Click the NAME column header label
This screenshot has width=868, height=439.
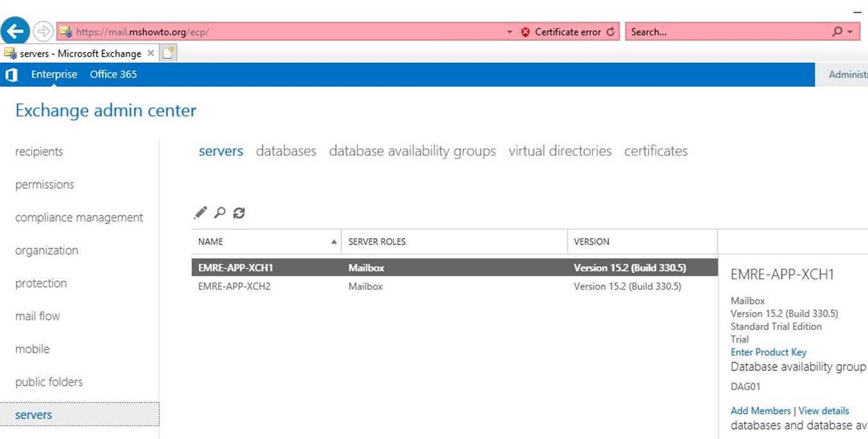210,242
